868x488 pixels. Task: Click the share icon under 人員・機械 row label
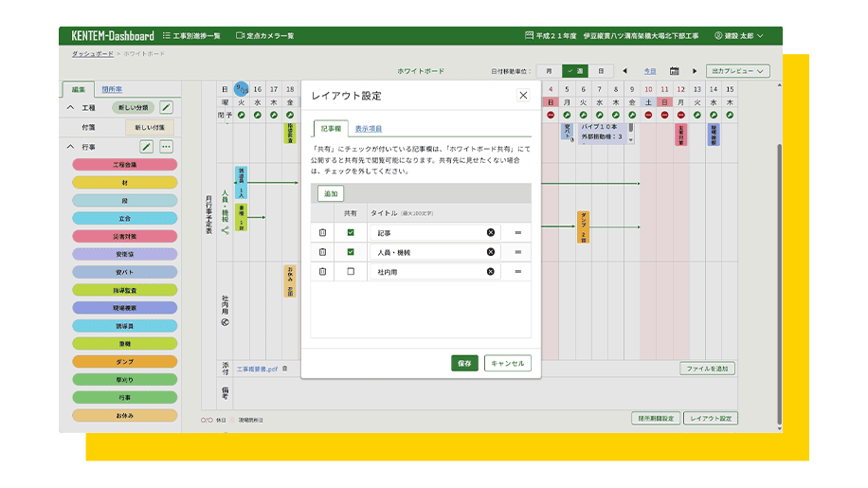[225, 230]
